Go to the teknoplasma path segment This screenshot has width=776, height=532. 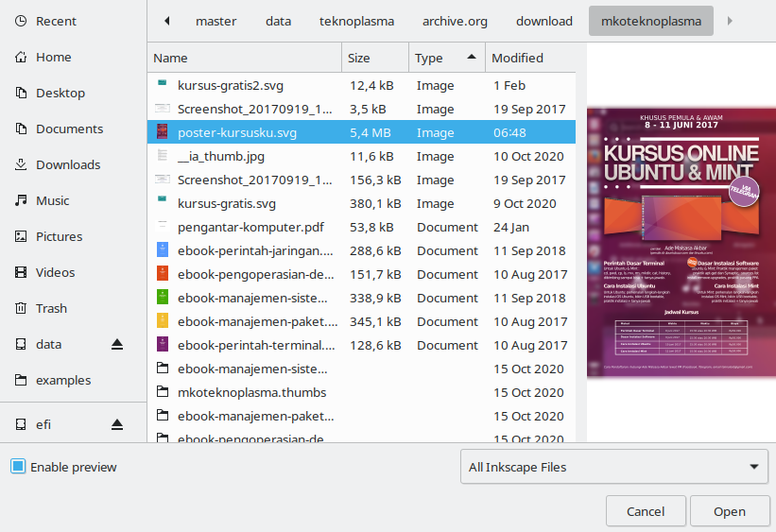click(x=356, y=22)
